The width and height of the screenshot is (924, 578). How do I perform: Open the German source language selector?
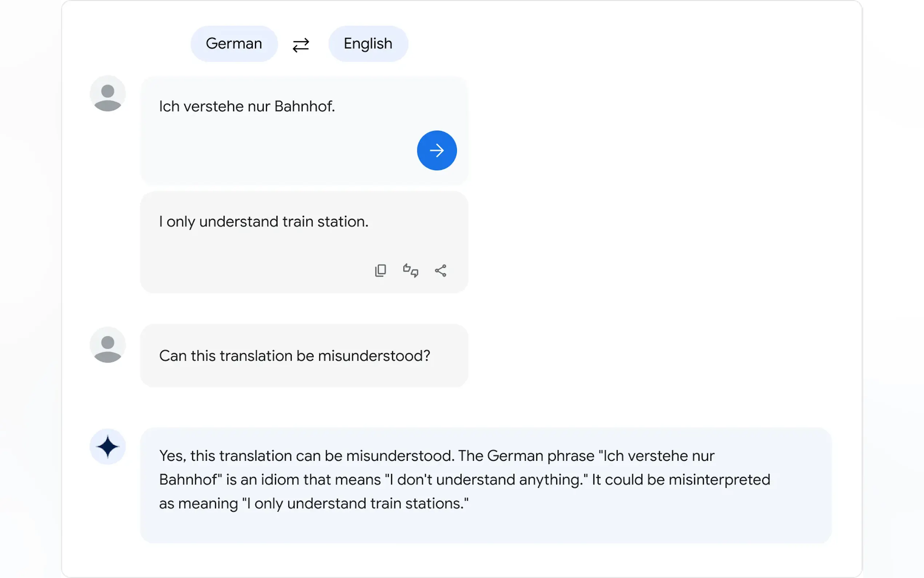click(x=234, y=44)
